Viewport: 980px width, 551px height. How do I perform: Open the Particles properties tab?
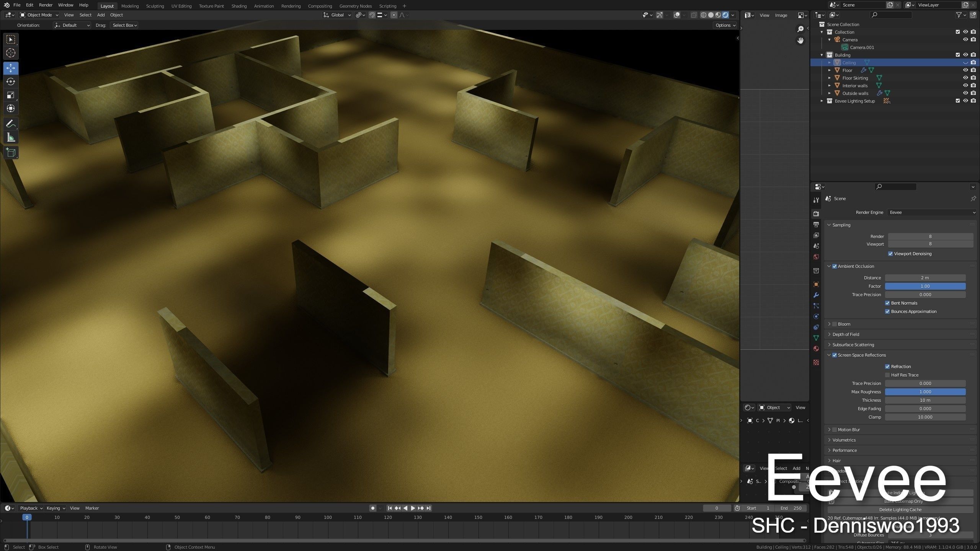pos(816,306)
